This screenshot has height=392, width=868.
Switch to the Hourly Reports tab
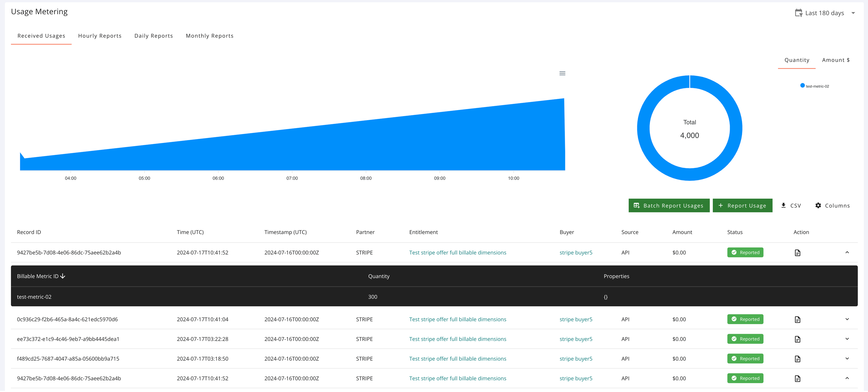[x=100, y=36]
